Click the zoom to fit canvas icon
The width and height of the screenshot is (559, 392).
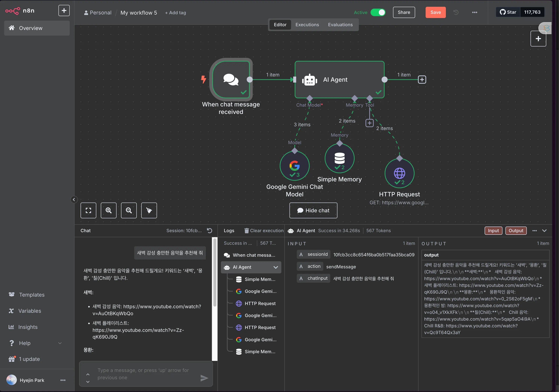point(88,210)
